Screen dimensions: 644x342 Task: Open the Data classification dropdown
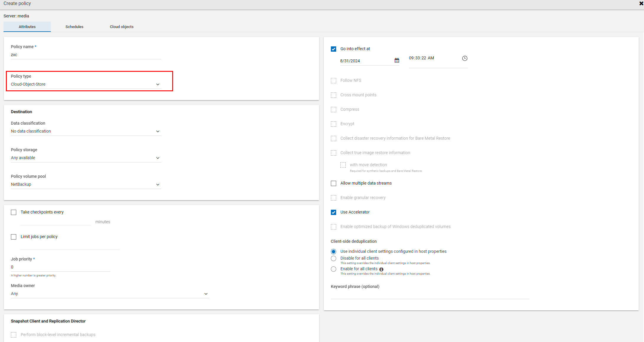86,131
